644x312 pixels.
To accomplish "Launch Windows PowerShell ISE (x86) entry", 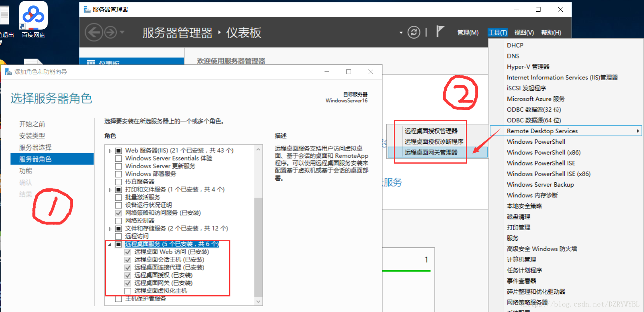I will click(549, 174).
